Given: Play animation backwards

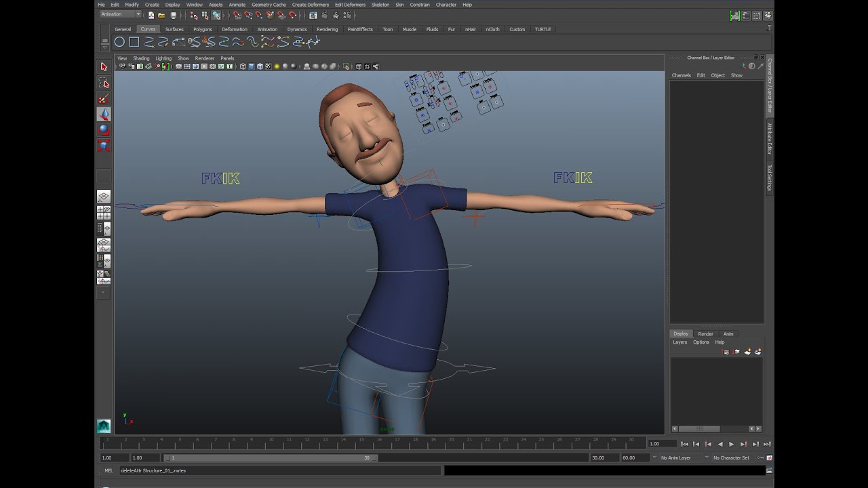Looking at the screenshot, I should 719,444.
